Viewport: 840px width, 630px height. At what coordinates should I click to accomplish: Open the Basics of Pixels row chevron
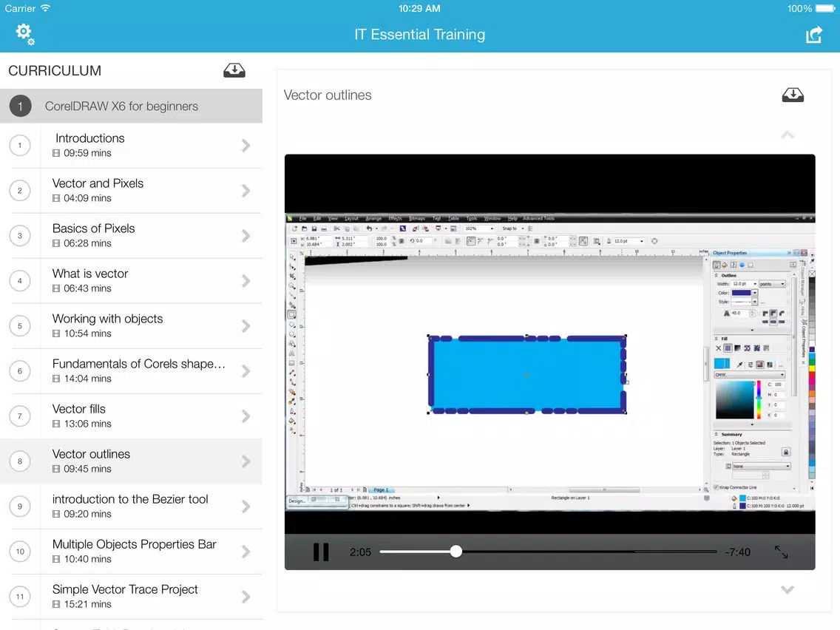[246, 236]
